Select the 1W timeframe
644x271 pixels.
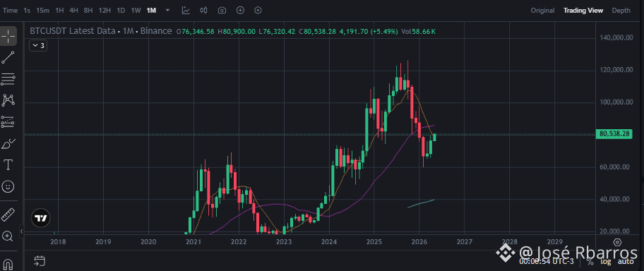coord(136,11)
